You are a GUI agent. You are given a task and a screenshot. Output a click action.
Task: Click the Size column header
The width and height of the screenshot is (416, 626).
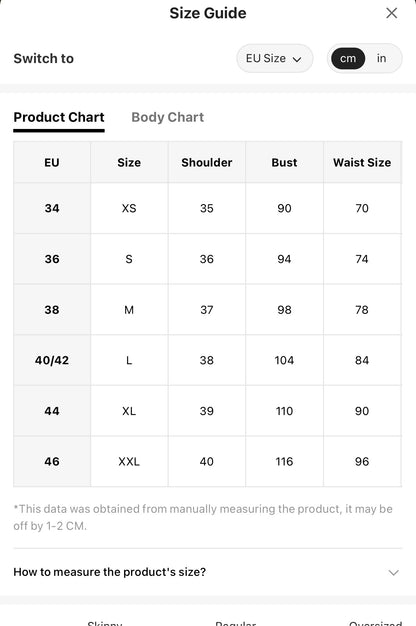pos(129,162)
